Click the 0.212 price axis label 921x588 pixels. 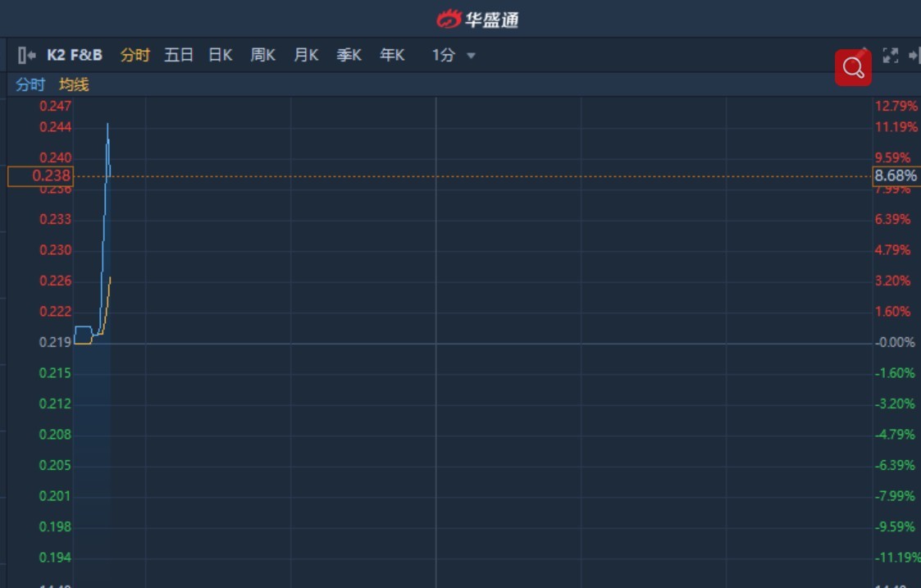click(x=55, y=404)
